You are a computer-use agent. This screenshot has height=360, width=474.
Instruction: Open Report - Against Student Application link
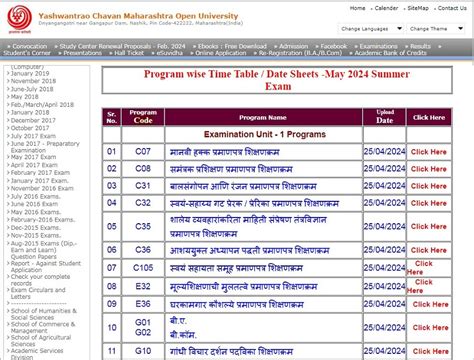(46, 267)
